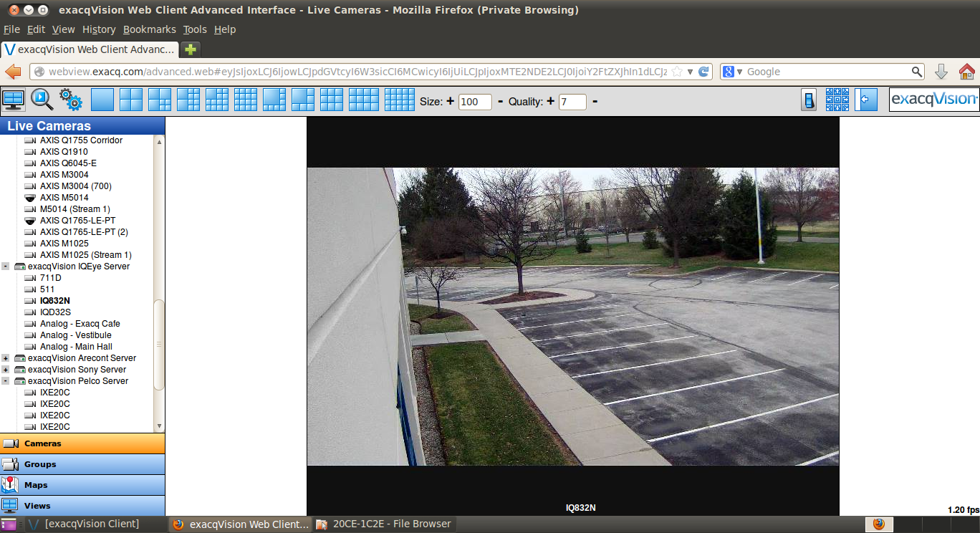
Task: Click the camera tree scroll-up arrow
Action: pyautogui.click(x=159, y=141)
